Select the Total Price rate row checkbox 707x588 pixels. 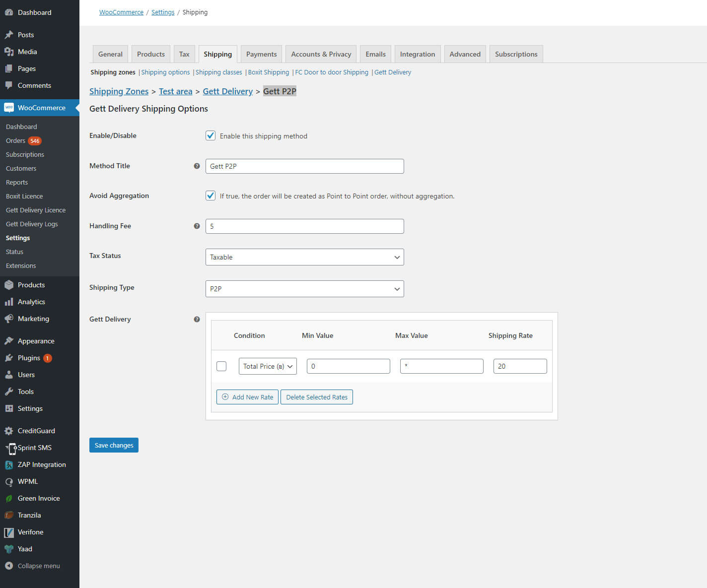pyautogui.click(x=221, y=366)
